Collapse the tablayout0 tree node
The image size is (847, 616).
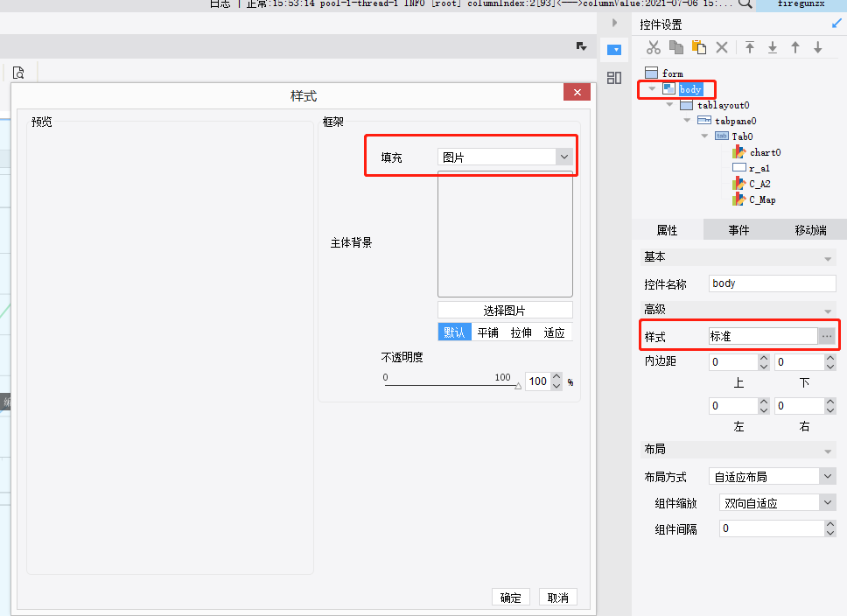pyautogui.click(x=670, y=104)
